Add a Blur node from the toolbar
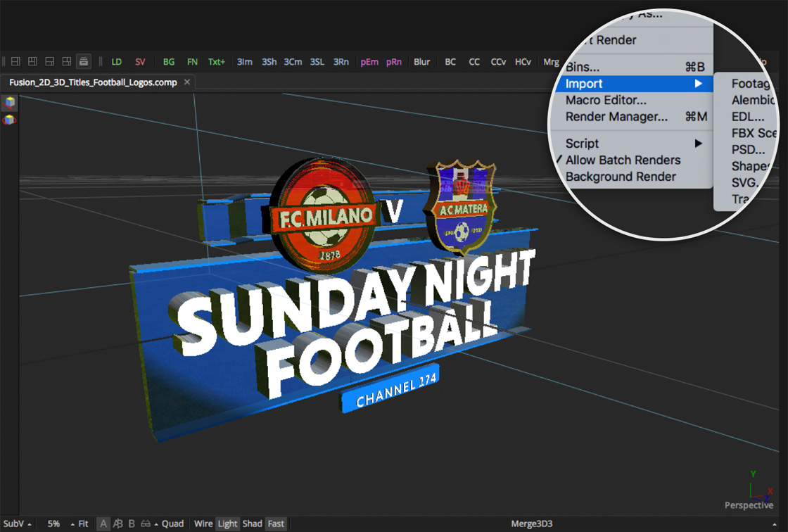This screenshot has width=788, height=532. (x=421, y=62)
